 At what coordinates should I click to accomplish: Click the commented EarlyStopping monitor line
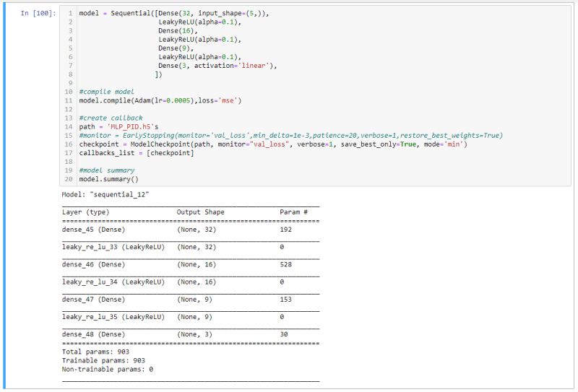tap(291, 136)
